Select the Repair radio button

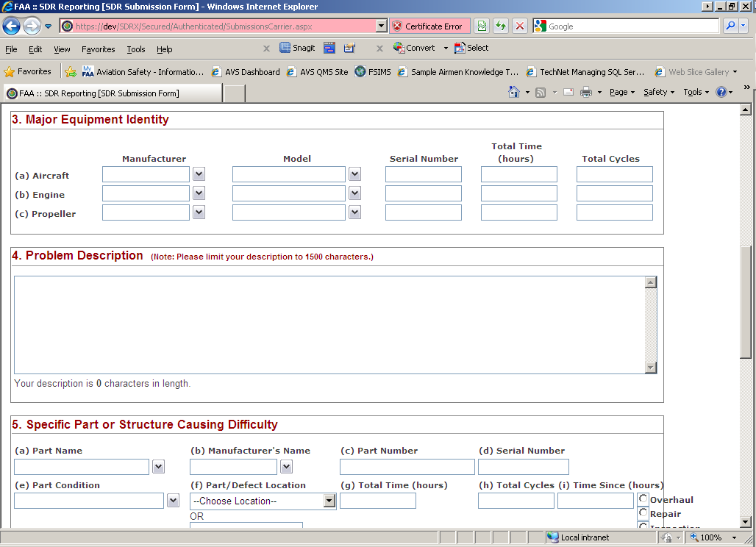(643, 513)
